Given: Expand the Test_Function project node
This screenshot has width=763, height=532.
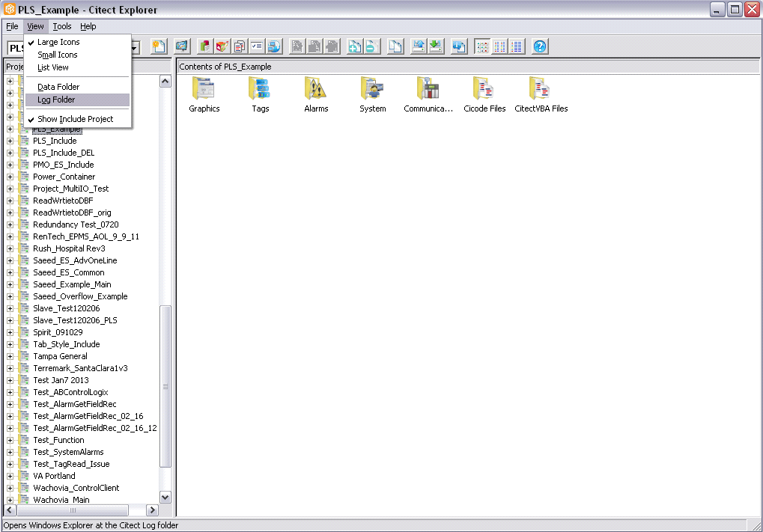Looking at the screenshot, I should (x=10, y=440).
